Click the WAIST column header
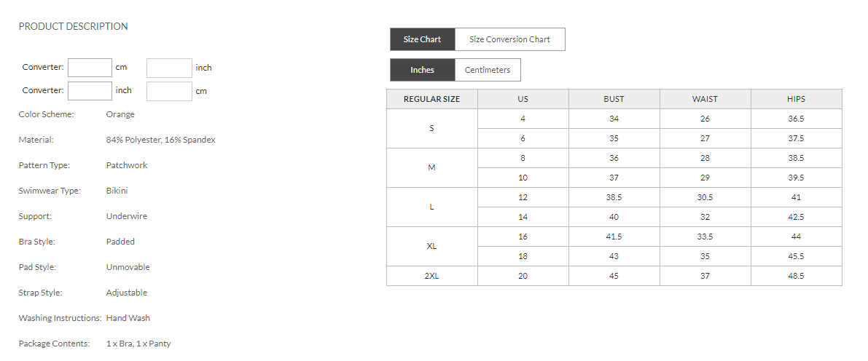 705,99
